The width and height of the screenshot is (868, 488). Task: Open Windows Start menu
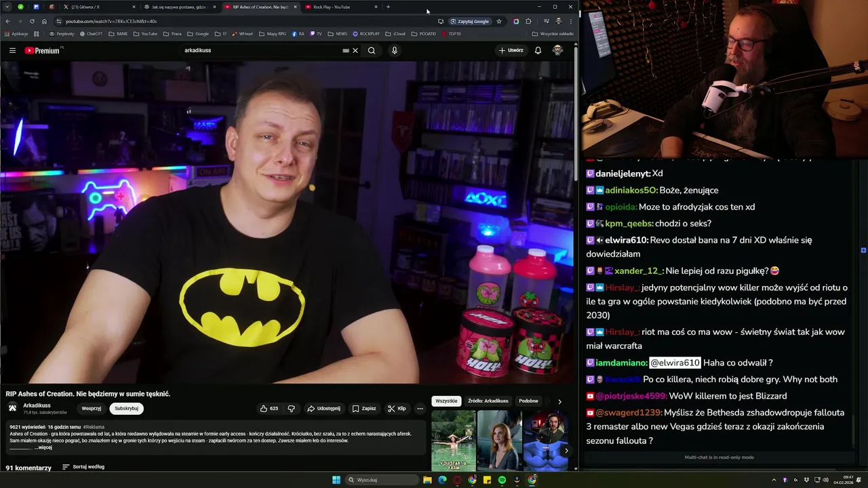pyautogui.click(x=336, y=480)
